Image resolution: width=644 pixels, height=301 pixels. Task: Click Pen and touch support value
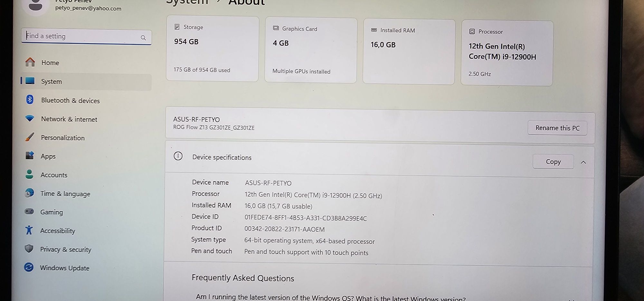coord(306,252)
